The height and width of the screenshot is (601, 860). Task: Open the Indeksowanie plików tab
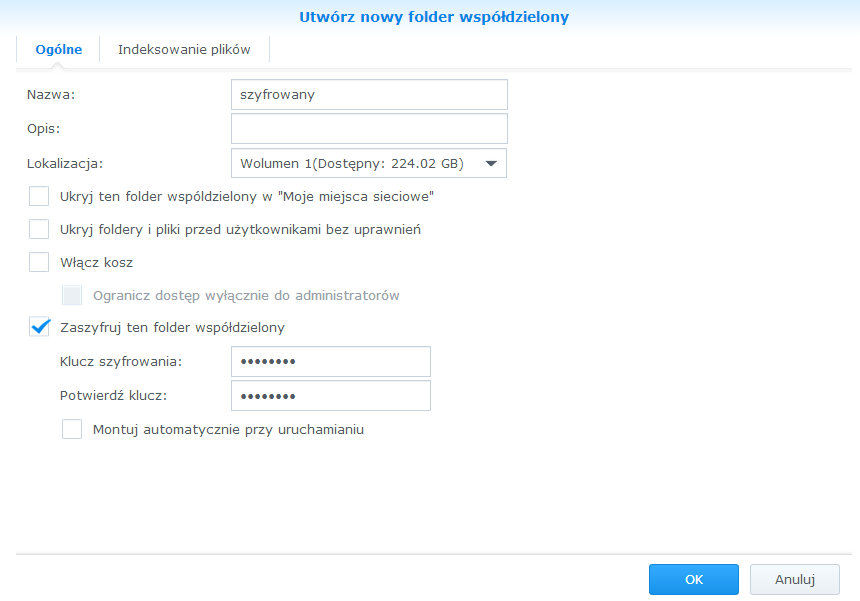click(184, 49)
